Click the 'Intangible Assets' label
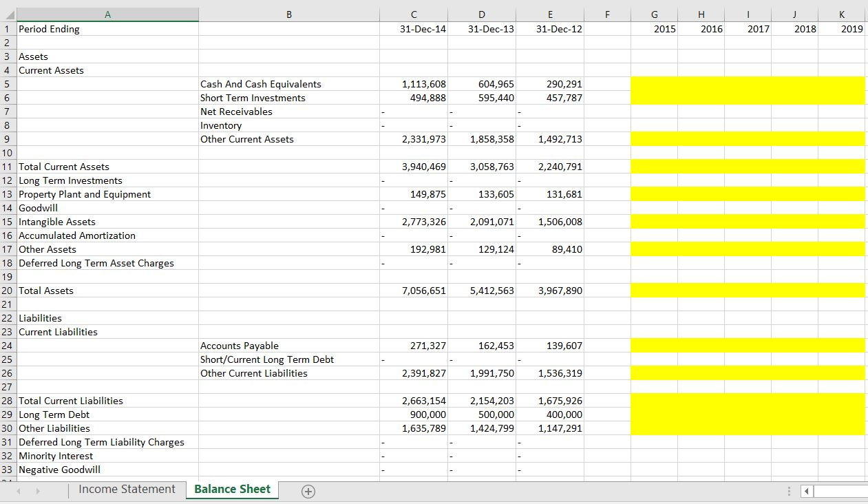Viewport: 868px width, 504px height. [x=56, y=222]
